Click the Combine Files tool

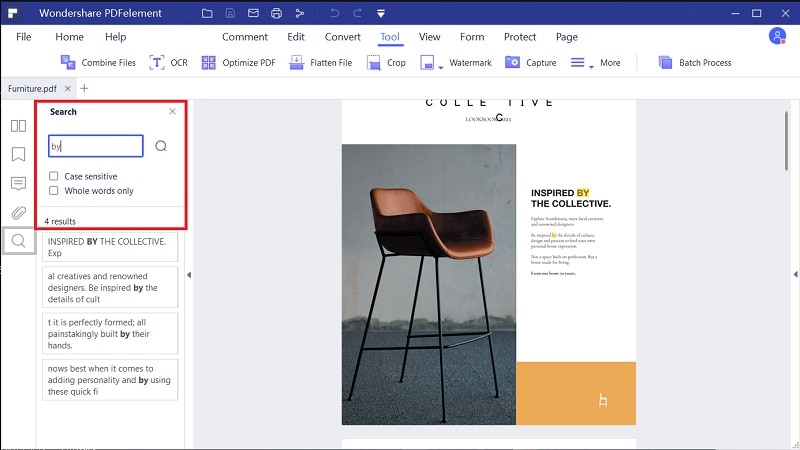pyautogui.click(x=98, y=62)
